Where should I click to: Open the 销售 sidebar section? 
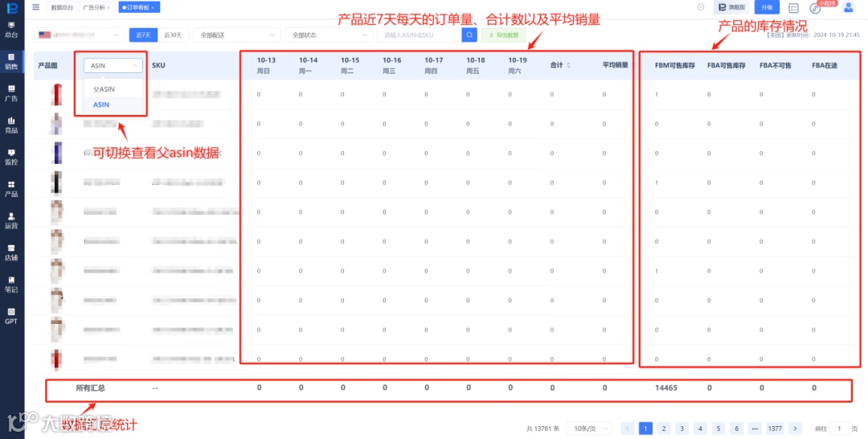point(11,61)
